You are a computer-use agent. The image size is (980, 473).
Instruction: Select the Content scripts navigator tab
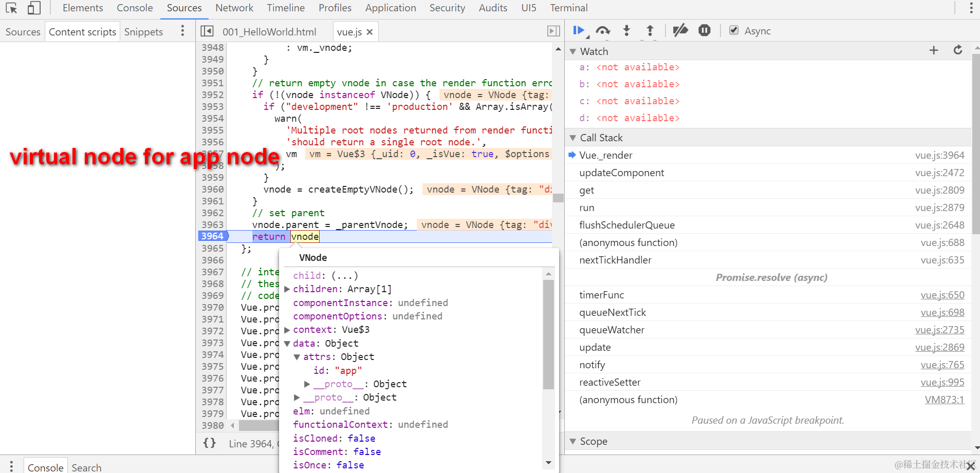82,32
